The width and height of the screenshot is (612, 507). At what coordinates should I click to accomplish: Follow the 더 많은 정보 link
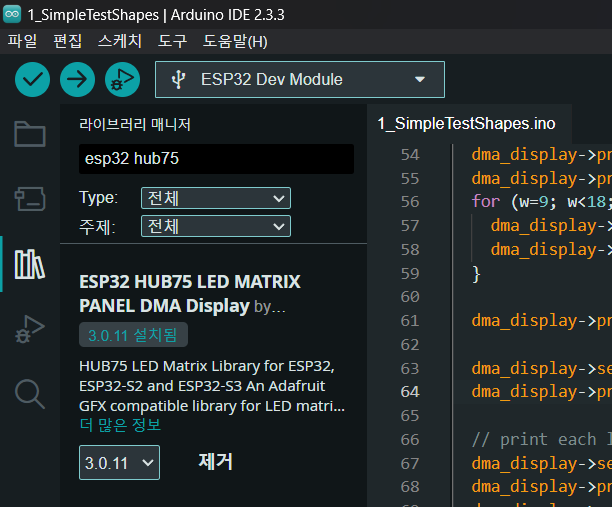[120, 425]
